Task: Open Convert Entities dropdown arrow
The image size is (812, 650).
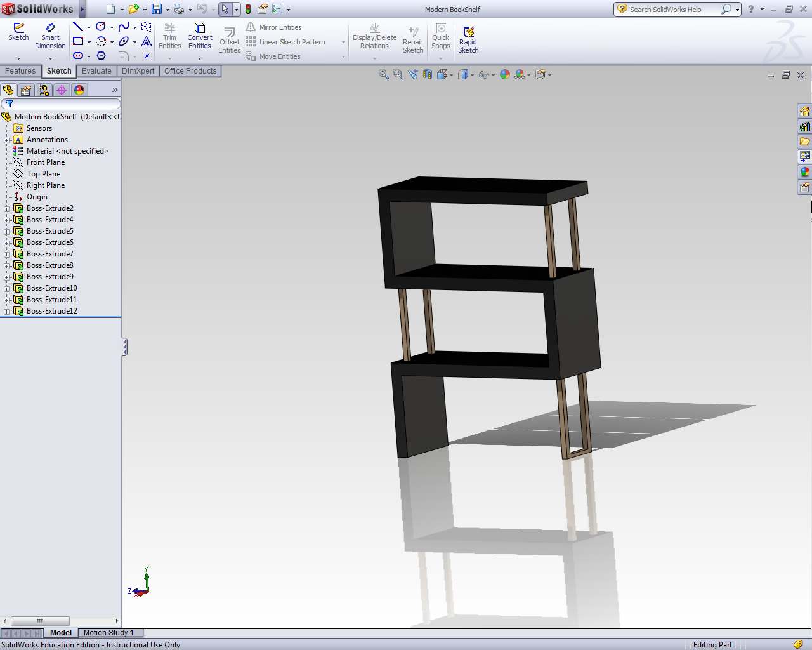Action: [199, 58]
